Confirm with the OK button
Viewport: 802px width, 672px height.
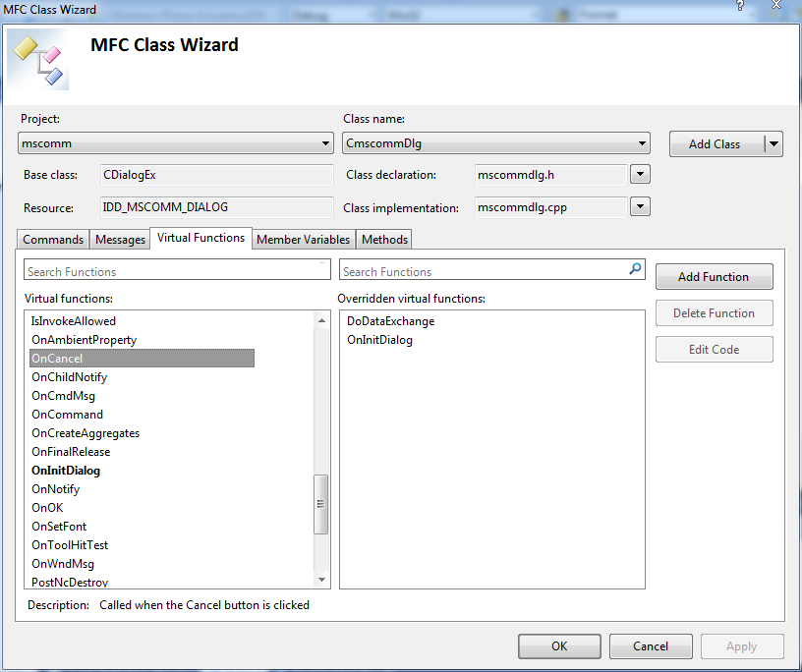[x=559, y=646]
